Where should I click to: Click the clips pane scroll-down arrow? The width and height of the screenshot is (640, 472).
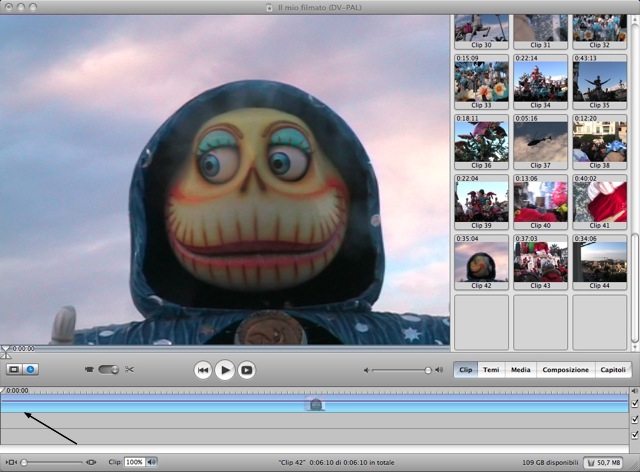tap(635, 347)
